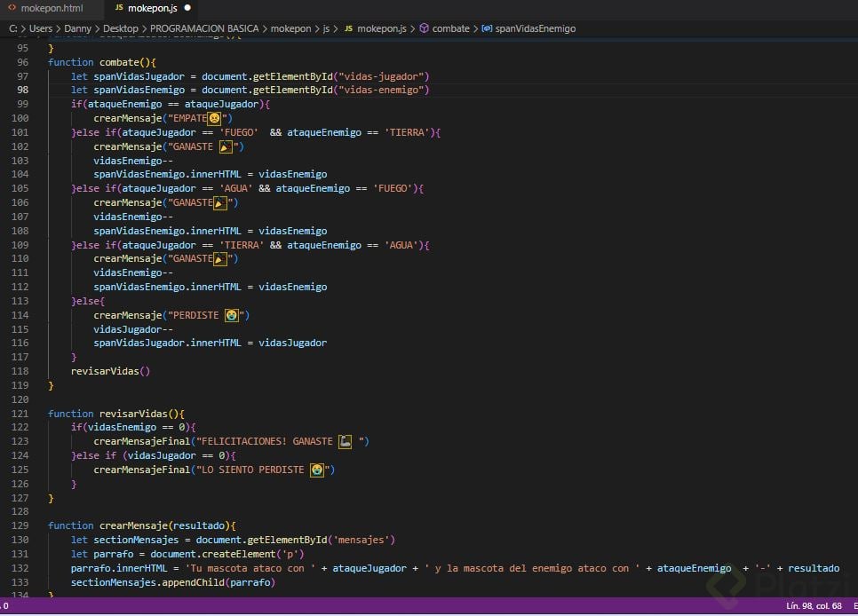858x616 pixels.
Task: Click 'function crearMensaje(resultado){' declaration
Action: [x=142, y=525]
